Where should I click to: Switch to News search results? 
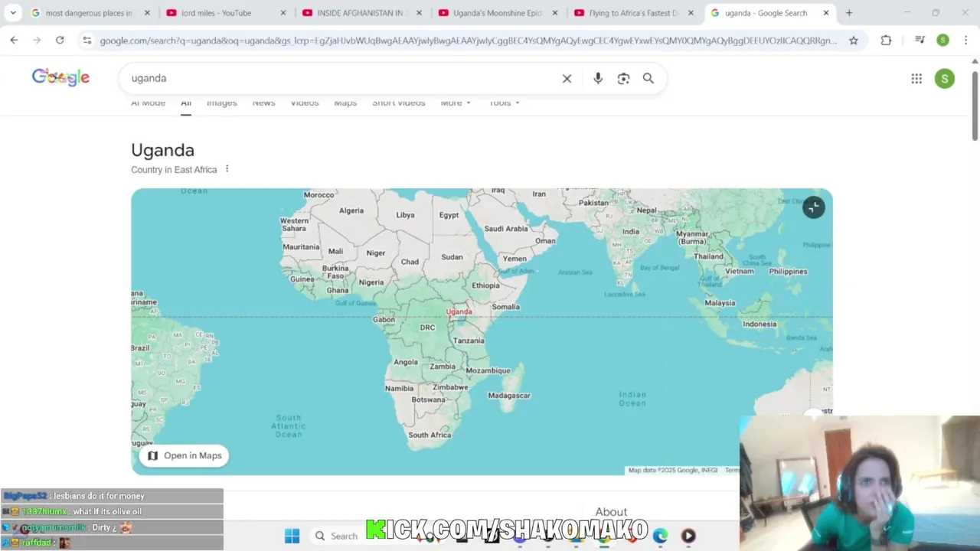coord(263,103)
